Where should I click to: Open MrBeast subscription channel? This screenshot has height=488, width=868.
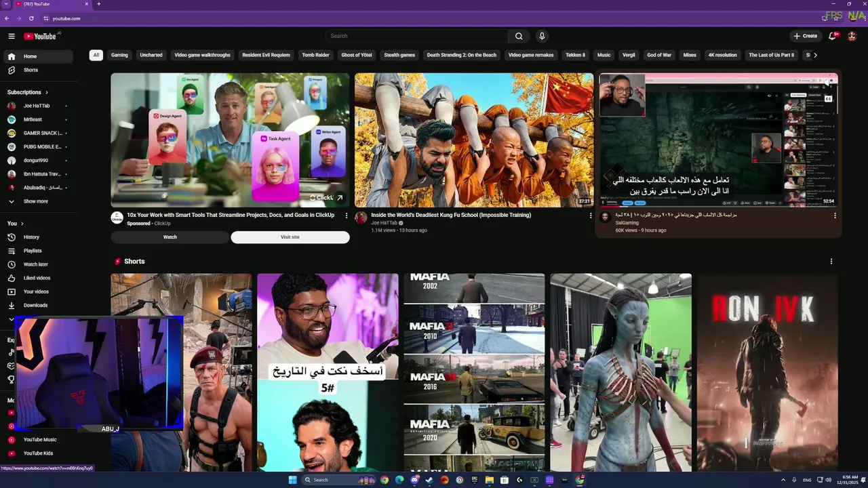click(39, 119)
